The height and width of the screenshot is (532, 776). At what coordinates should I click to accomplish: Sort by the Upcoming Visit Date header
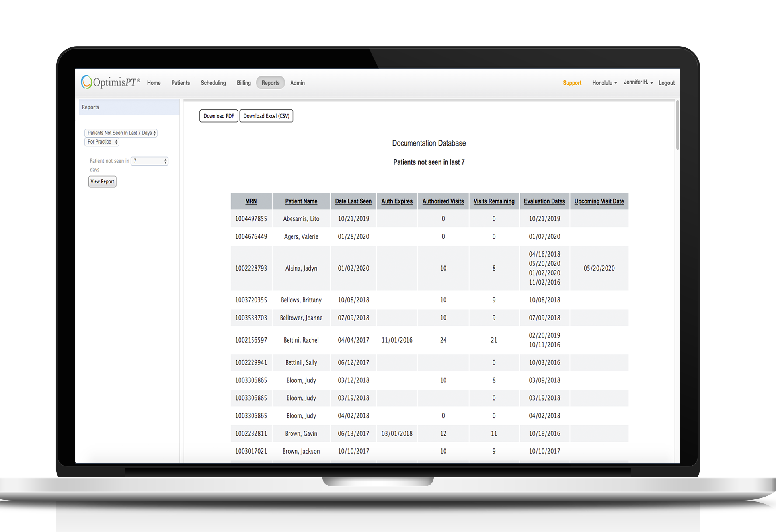tap(599, 201)
